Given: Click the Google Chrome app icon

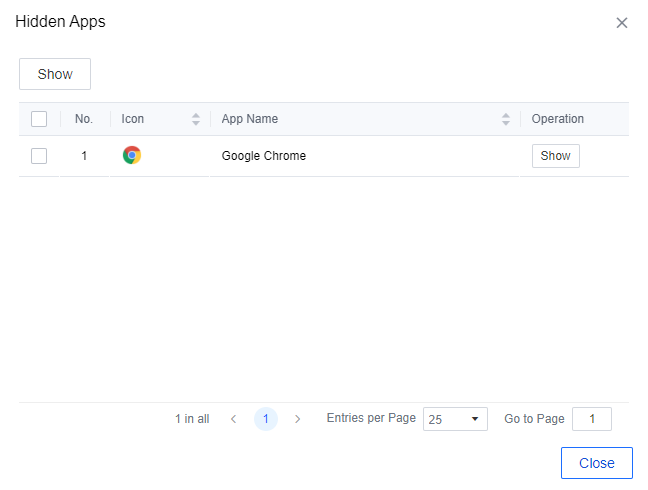Looking at the screenshot, I should [132, 155].
